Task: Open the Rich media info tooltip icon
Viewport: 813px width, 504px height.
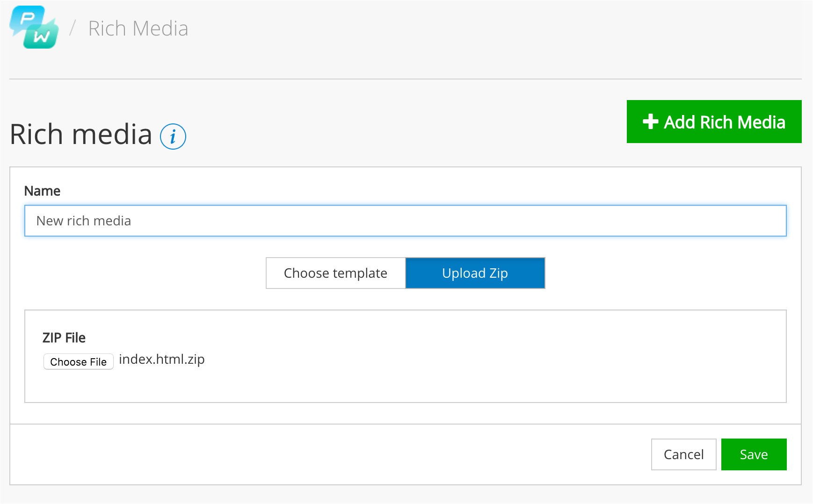Action: (173, 137)
